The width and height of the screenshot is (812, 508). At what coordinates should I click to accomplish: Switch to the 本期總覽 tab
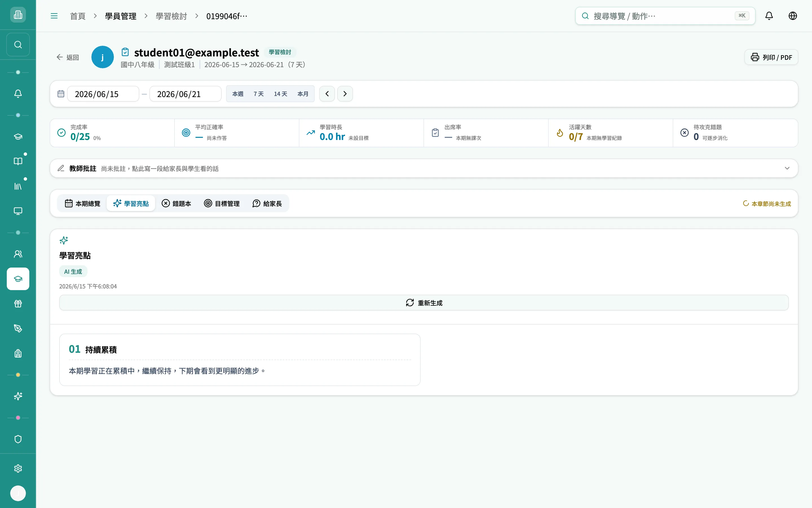82,203
